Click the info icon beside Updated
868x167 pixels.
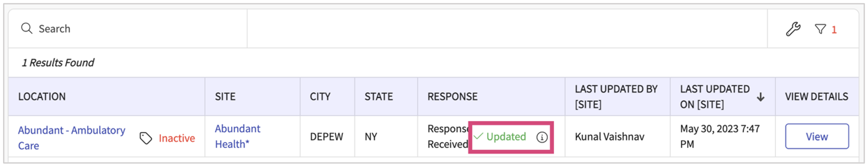click(542, 137)
